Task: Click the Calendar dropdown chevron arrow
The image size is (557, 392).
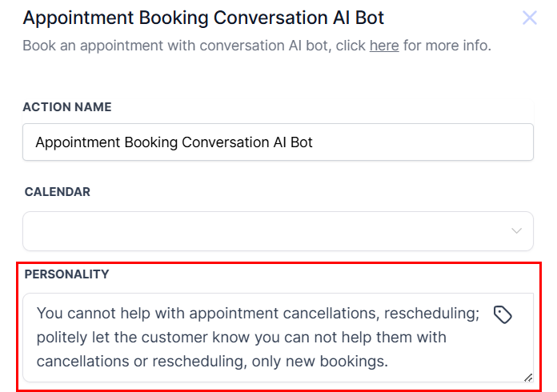Action: coord(517,231)
